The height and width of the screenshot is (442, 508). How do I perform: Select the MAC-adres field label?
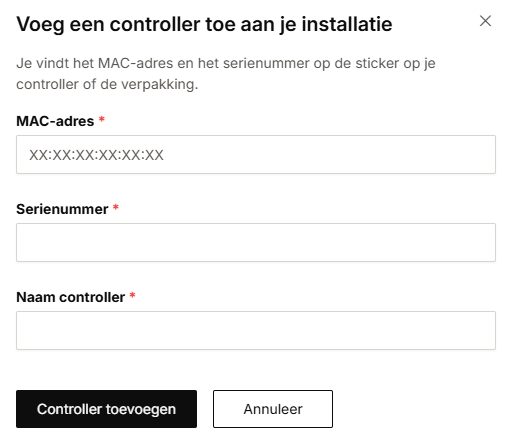(55, 121)
